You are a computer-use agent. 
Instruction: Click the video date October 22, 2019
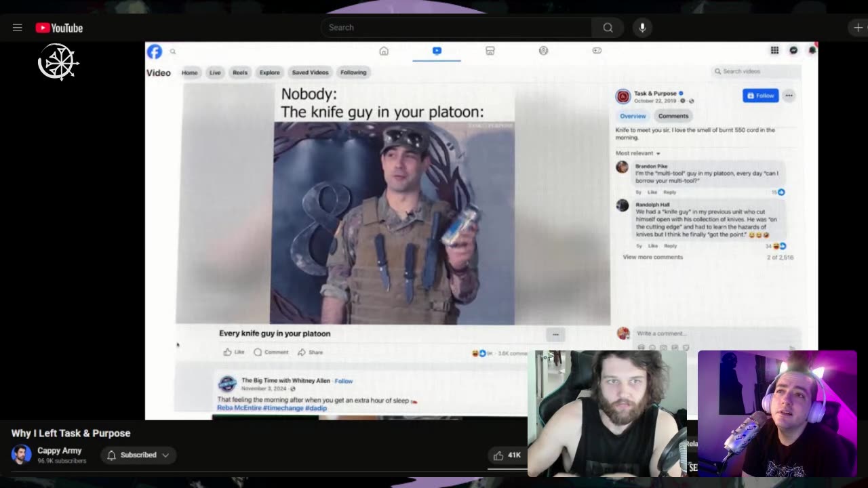coord(655,101)
